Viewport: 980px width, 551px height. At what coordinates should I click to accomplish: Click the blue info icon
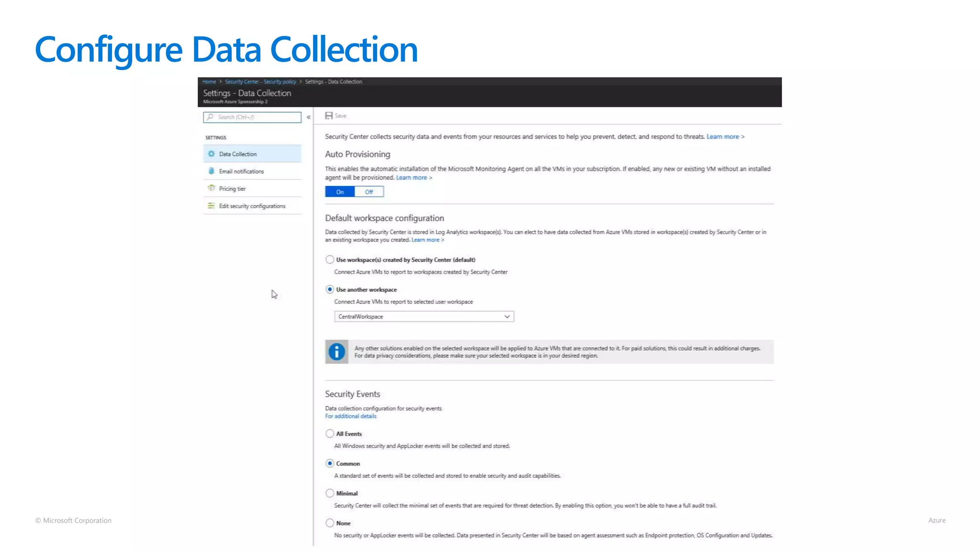pyautogui.click(x=337, y=352)
